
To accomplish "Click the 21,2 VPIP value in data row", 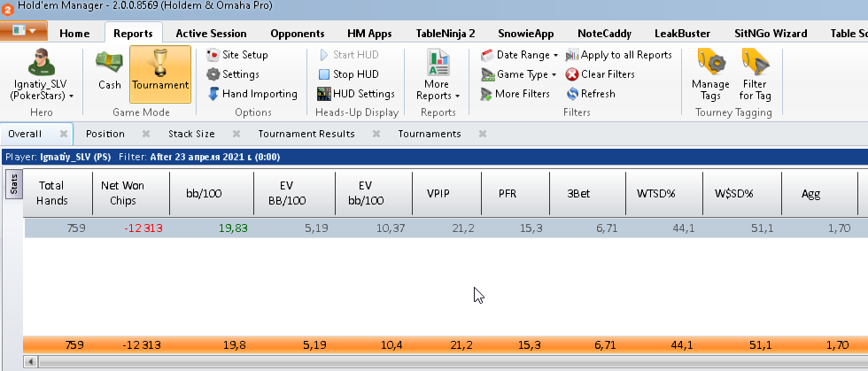I will point(462,228).
